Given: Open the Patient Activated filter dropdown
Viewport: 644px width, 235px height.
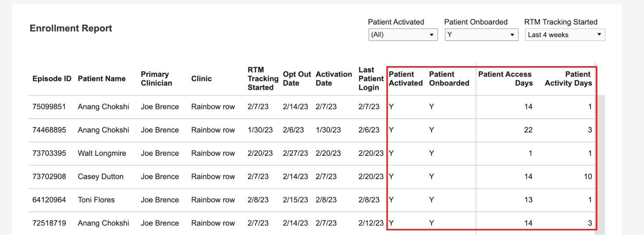Looking at the screenshot, I should tap(403, 35).
